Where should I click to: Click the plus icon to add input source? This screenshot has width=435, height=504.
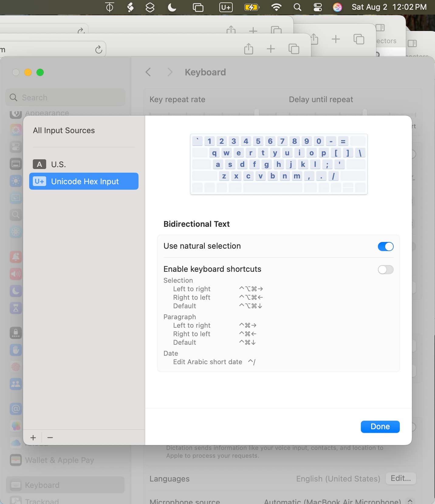(33, 437)
